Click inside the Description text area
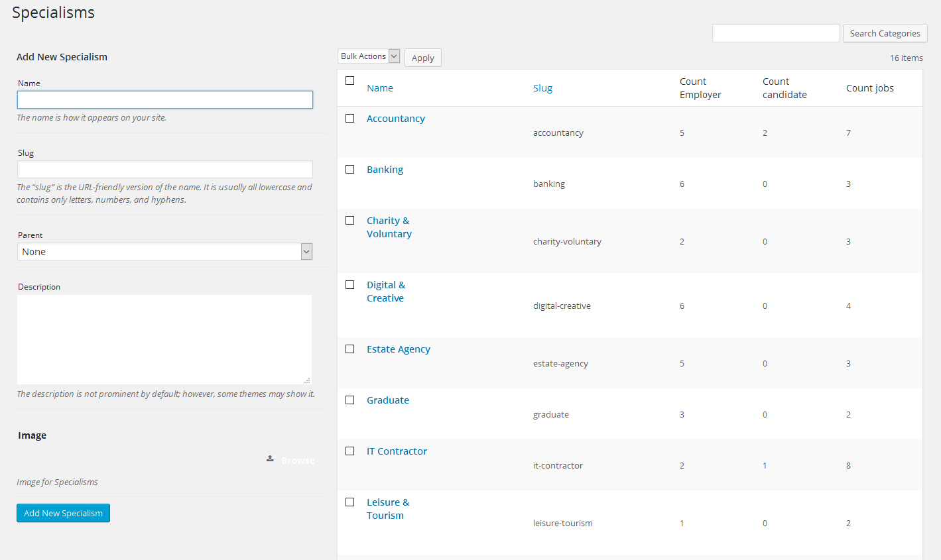Screen dimensions: 941x560 click(164, 339)
